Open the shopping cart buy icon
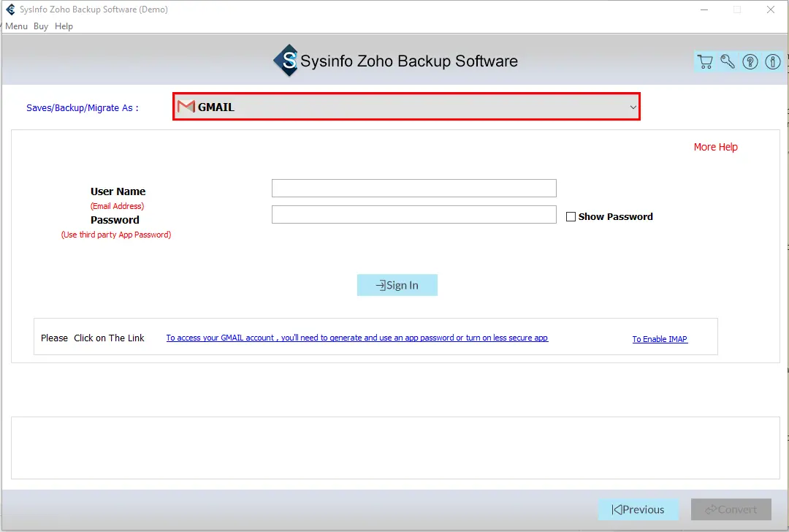The image size is (789, 532). pos(705,61)
